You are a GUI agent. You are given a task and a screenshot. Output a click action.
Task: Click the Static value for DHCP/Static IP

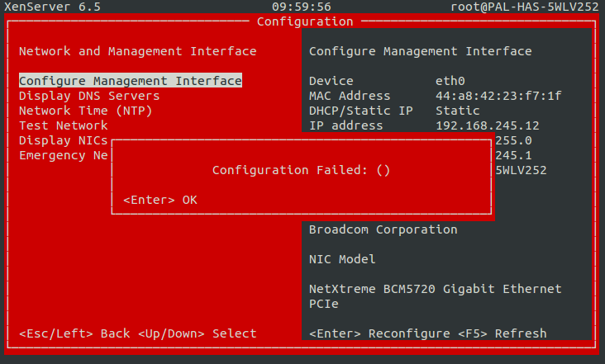coord(457,111)
